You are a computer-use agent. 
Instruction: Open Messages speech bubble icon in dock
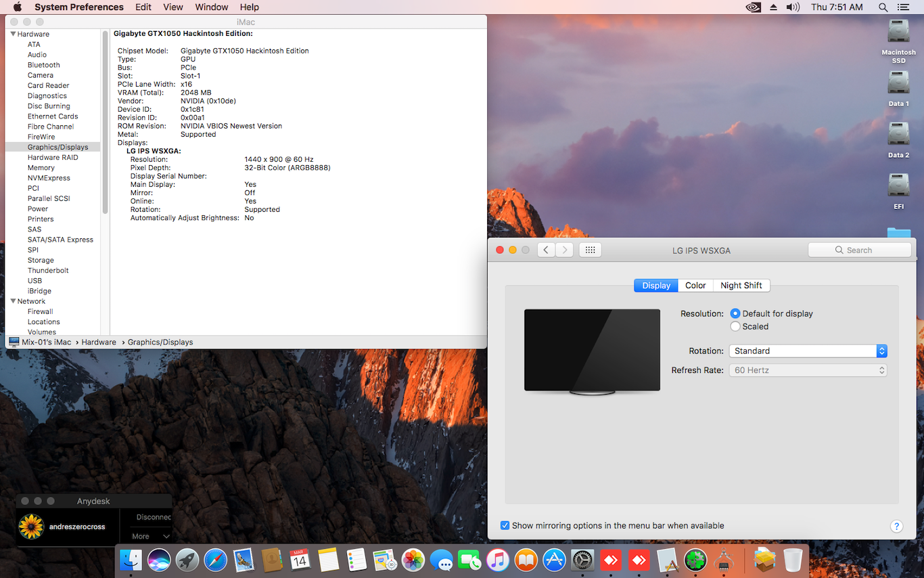pos(441,560)
